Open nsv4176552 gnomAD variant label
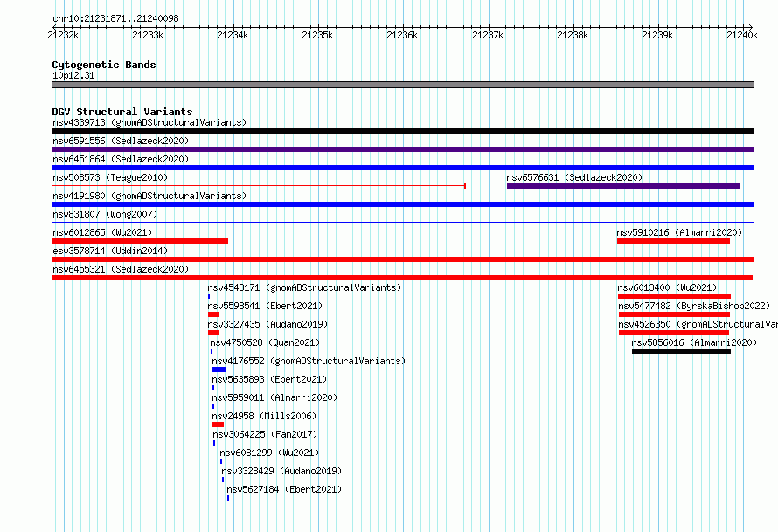The image size is (778, 532). click(309, 361)
